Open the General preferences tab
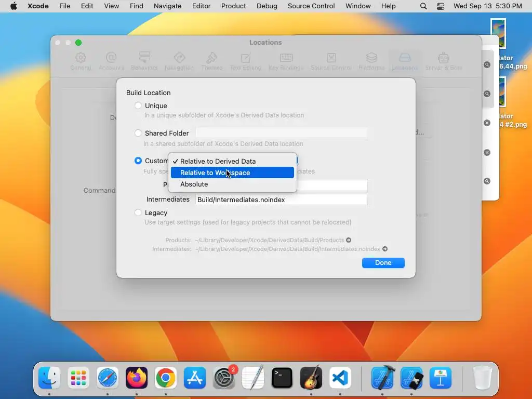The height and width of the screenshot is (399, 532). (x=81, y=61)
